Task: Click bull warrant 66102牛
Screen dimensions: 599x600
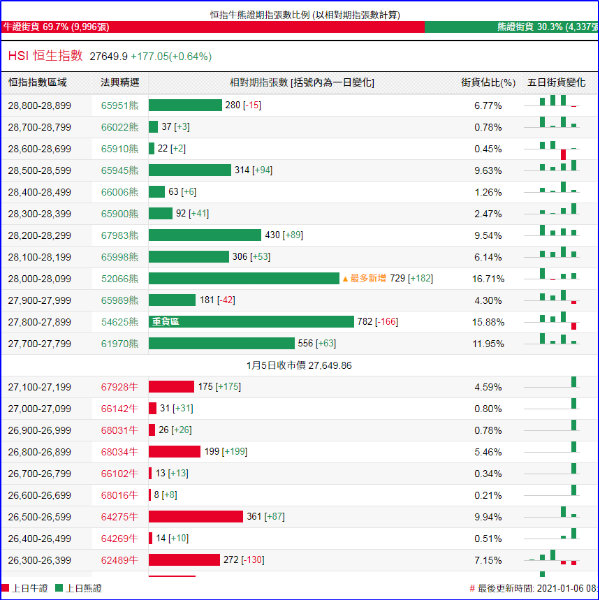Action: (x=119, y=474)
